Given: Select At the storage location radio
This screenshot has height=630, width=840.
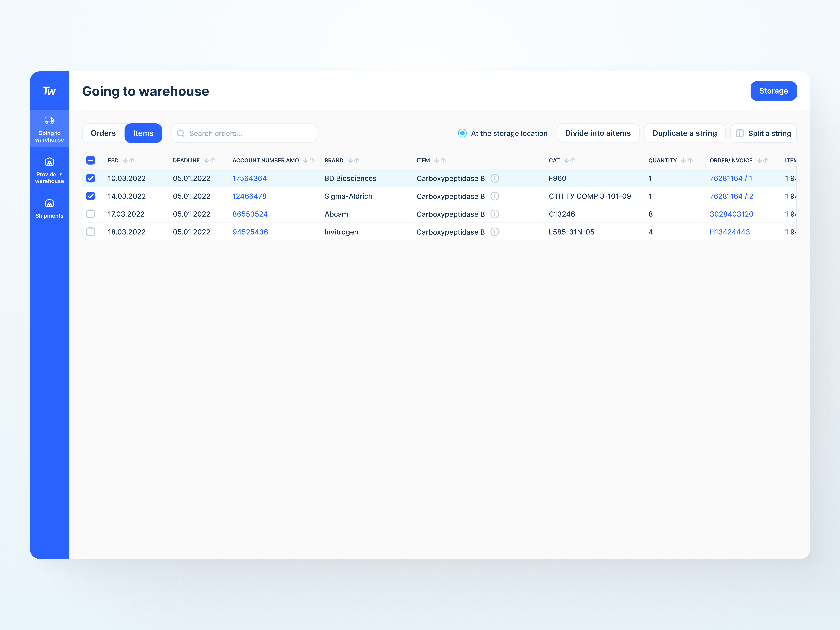Looking at the screenshot, I should click(x=462, y=133).
